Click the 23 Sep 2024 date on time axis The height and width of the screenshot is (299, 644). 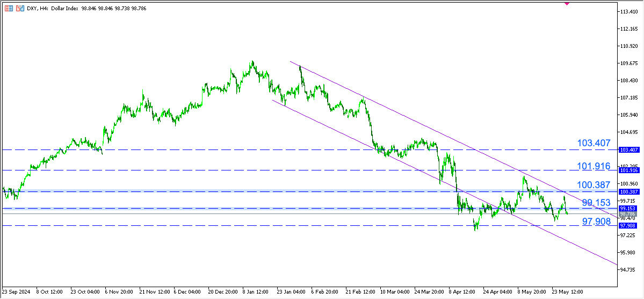point(17,293)
